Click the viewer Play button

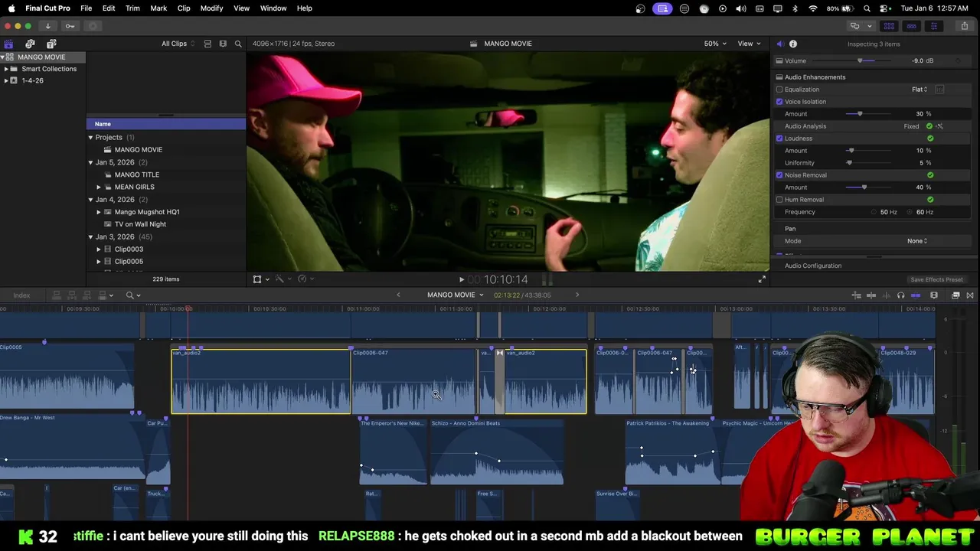pos(461,279)
